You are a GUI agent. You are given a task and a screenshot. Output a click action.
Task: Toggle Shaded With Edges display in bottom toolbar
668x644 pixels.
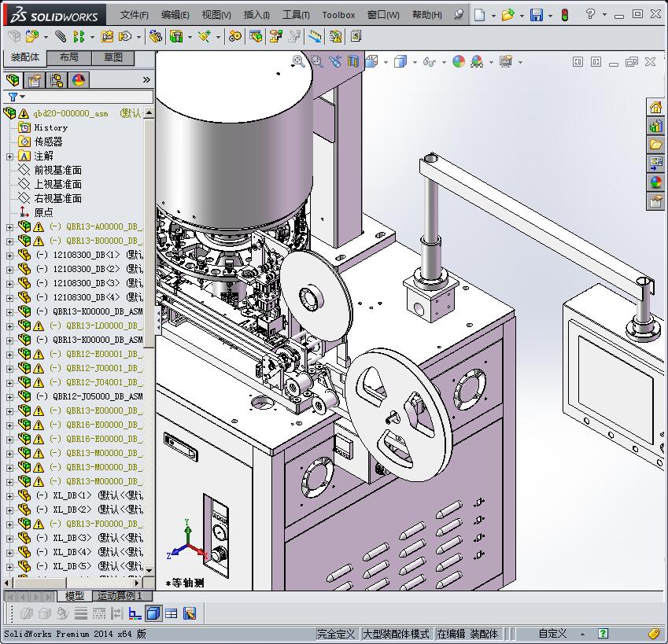[x=153, y=613]
